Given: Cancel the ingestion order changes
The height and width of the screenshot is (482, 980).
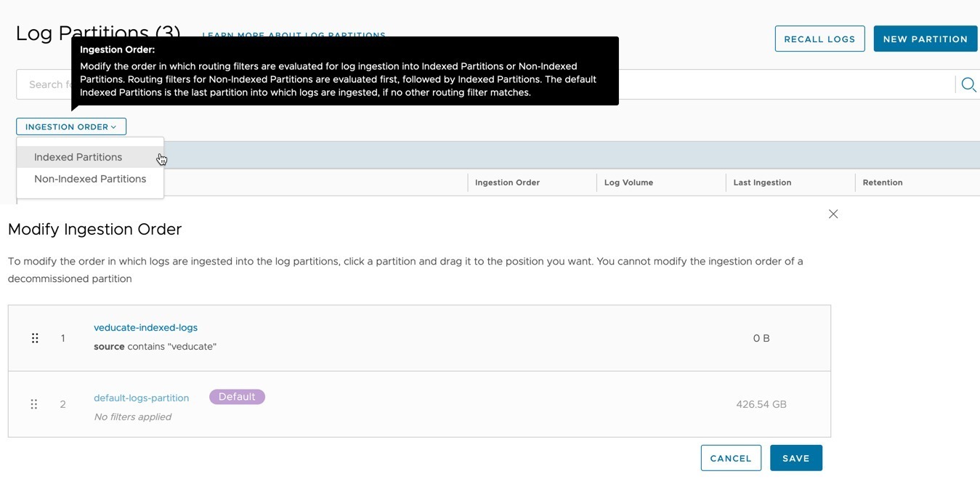Looking at the screenshot, I should 731,458.
